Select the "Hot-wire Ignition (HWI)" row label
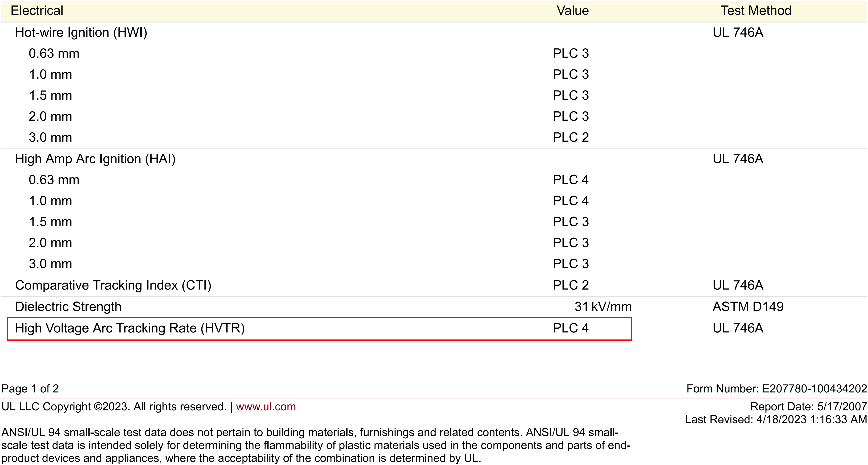 click(x=81, y=33)
